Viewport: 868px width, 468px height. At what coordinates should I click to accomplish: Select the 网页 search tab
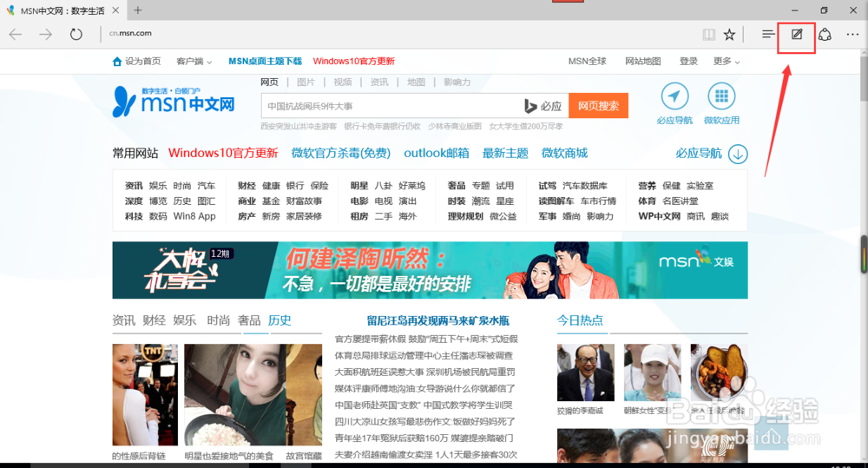point(270,82)
